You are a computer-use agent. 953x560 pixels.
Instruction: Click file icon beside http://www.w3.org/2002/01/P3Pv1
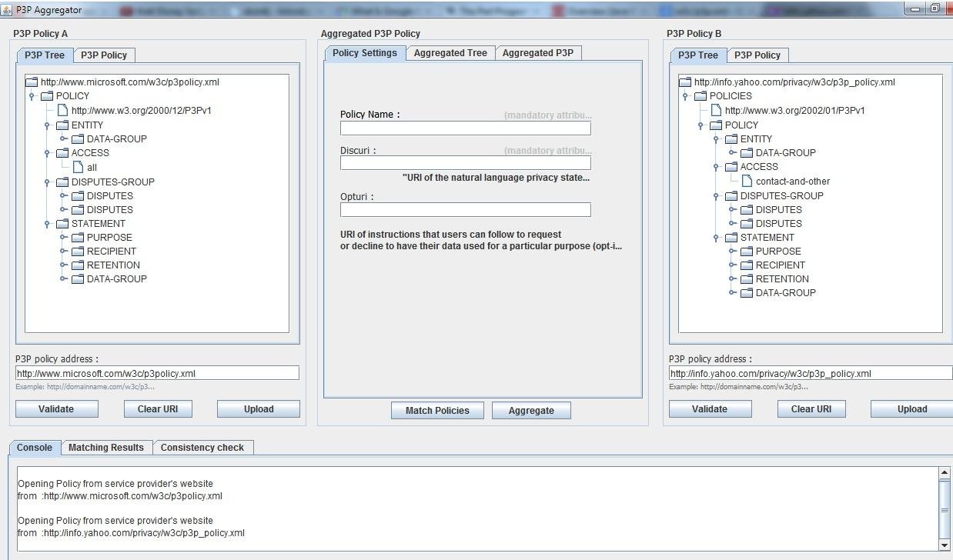click(717, 110)
